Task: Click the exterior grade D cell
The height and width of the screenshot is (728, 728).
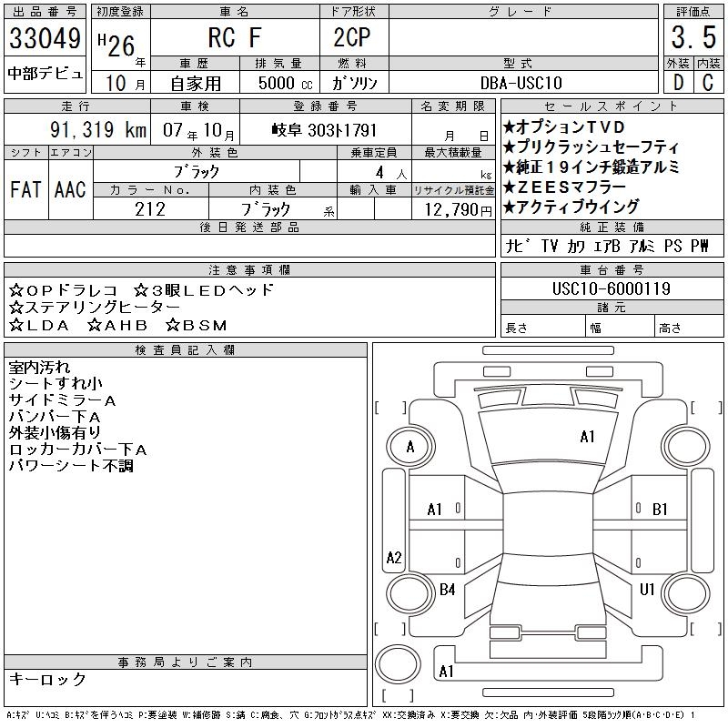Action: tap(676, 81)
